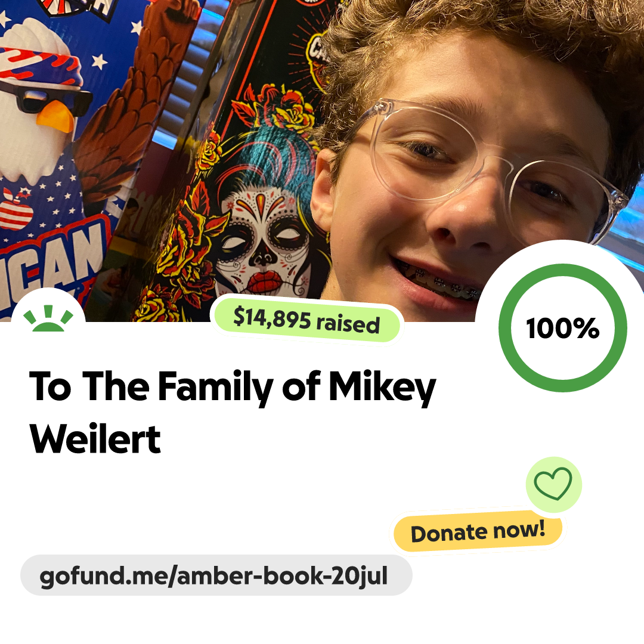Screen dimensions: 644x644
Task: Select the $14,895 raised badge
Action: (x=306, y=320)
